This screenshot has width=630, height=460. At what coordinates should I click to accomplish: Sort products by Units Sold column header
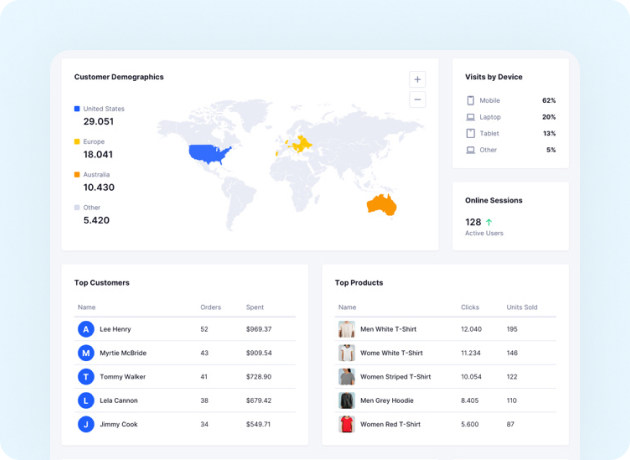click(x=522, y=307)
